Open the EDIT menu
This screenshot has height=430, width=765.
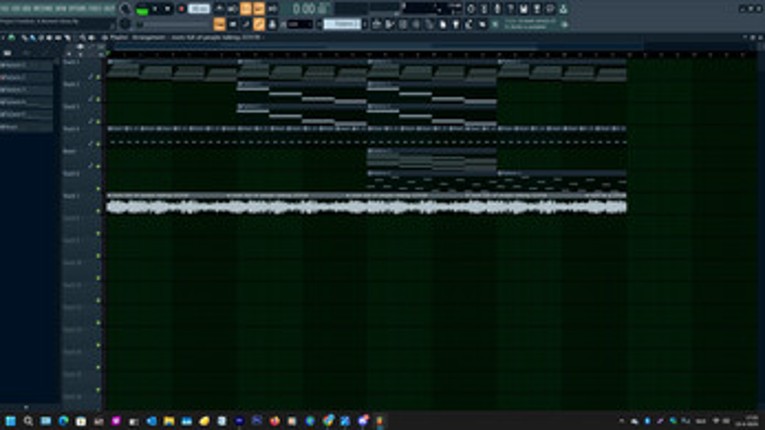(x=15, y=8)
